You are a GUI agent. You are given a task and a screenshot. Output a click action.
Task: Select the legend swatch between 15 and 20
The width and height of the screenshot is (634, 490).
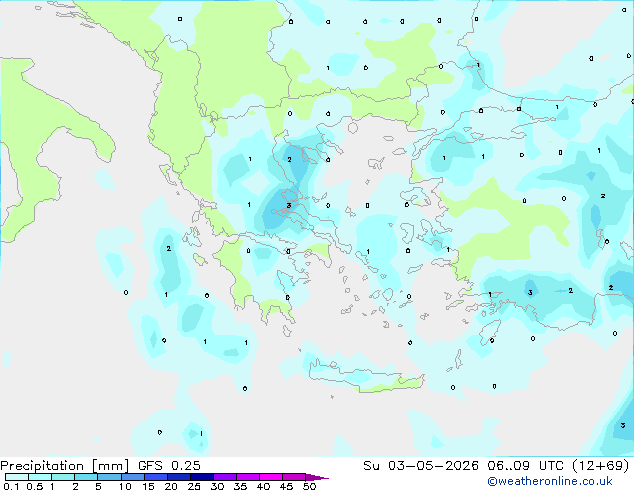156,477
